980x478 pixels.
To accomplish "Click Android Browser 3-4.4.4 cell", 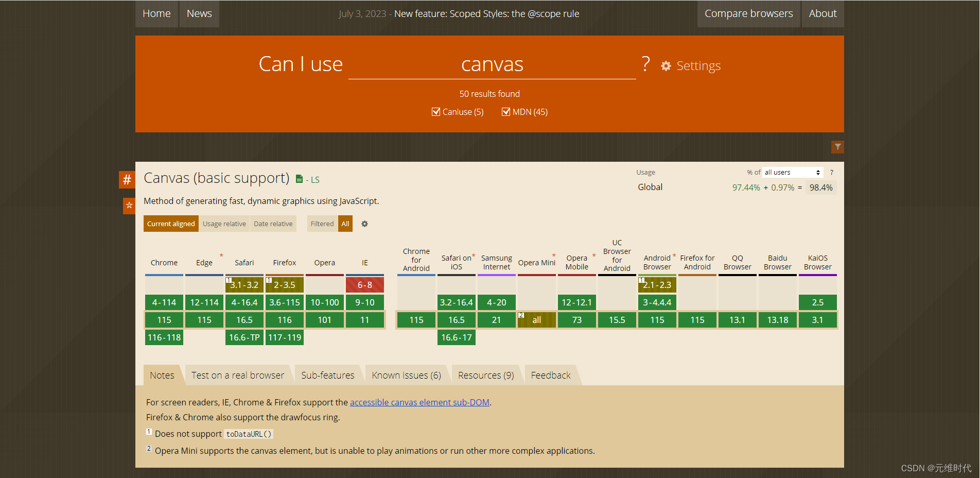I will (657, 302).
